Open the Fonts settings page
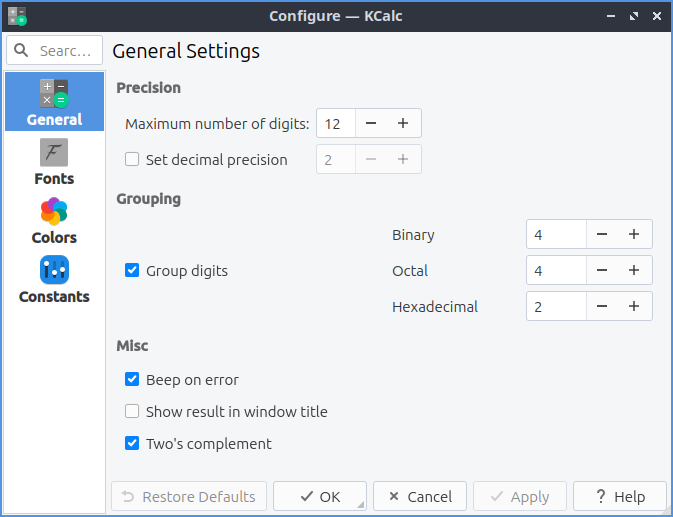The width and height of the screenshot is (673, 517). pyautogui.click(x=54, y=162)
